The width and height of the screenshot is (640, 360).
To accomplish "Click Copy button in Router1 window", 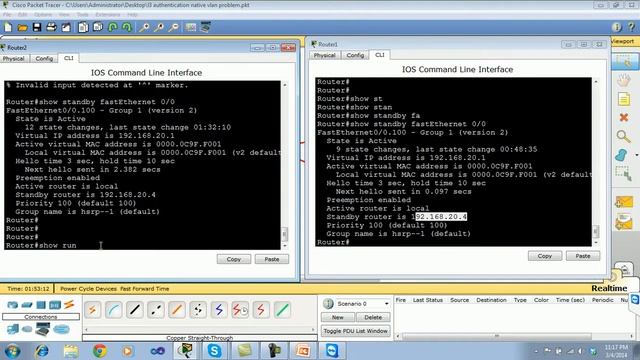I will (545, 256).
